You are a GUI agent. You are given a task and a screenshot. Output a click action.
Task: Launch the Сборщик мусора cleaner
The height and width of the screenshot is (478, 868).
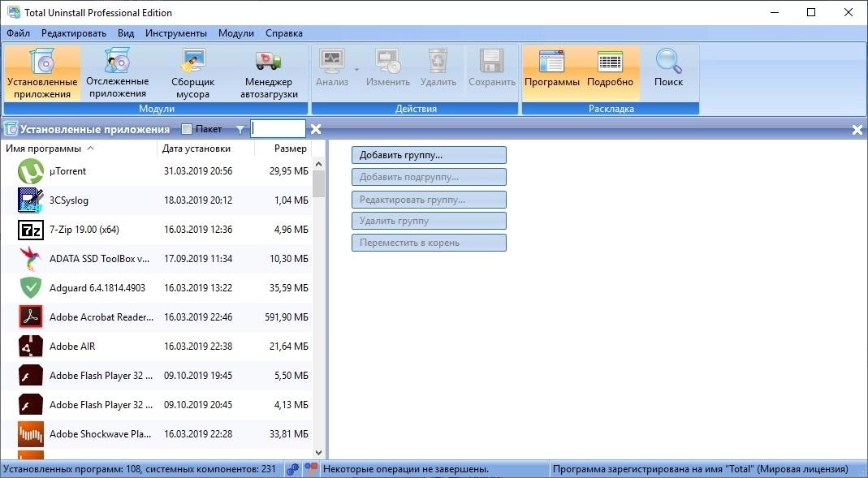click(x=192, y=73)
